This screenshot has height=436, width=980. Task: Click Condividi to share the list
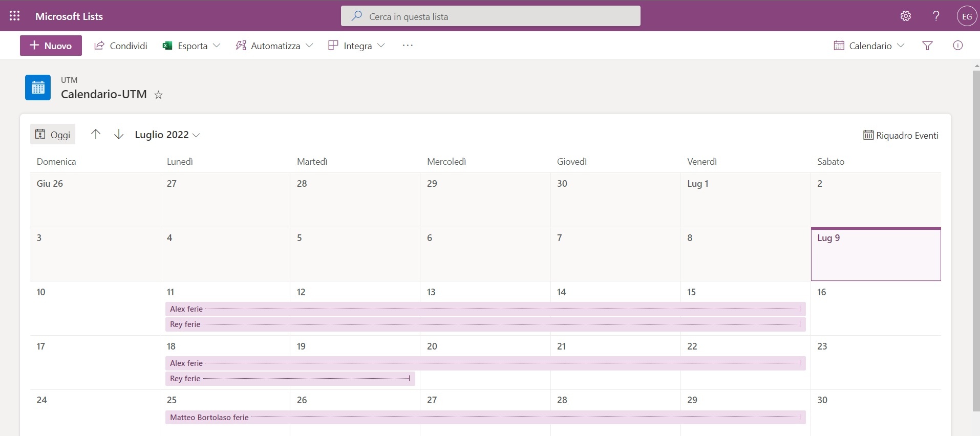121,46
